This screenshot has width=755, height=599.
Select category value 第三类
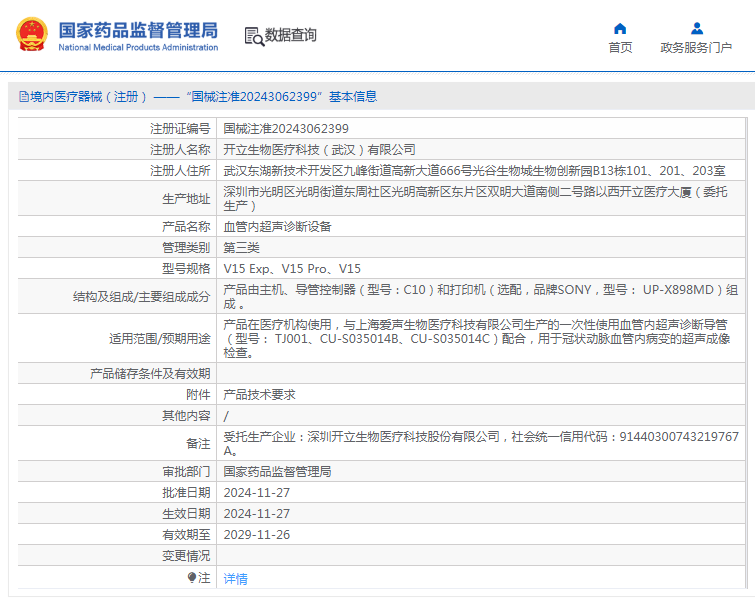[x=241, y=247]
